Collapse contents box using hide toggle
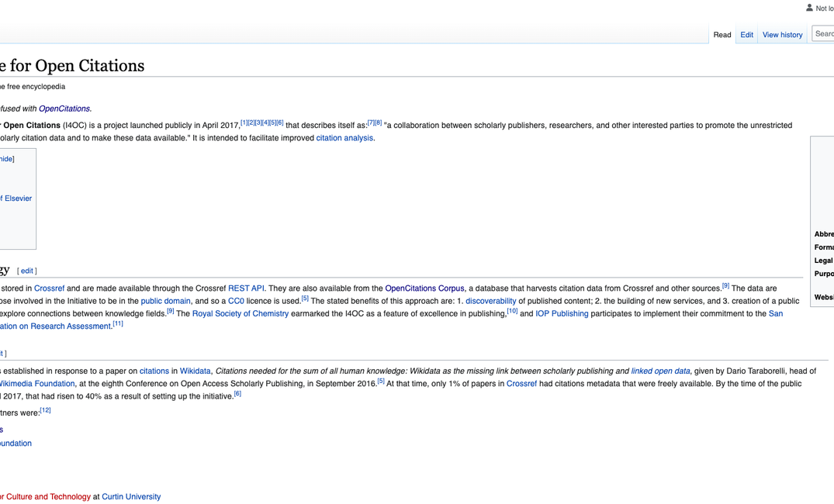The width and height of the screenshot is (834, 504). tap(6, 159)
